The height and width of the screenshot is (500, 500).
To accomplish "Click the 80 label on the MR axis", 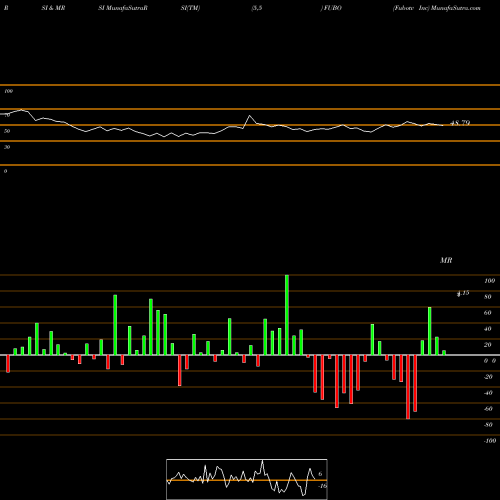I will [488, 297].
